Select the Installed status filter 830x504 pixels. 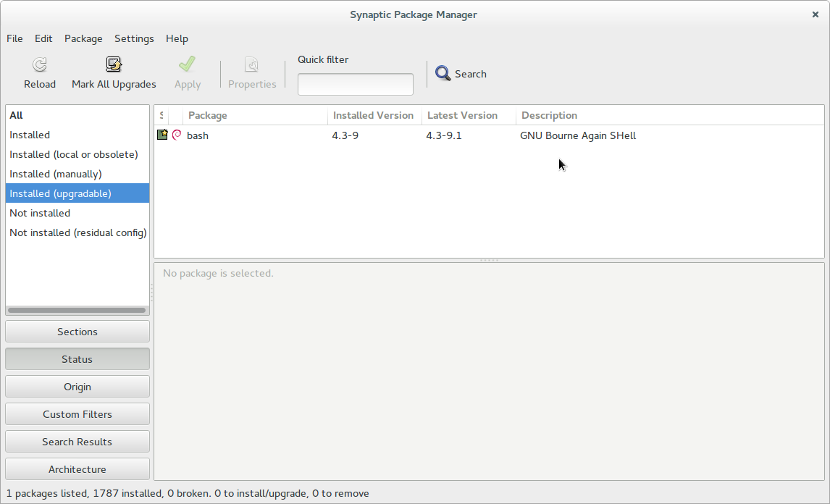point(77,135)
